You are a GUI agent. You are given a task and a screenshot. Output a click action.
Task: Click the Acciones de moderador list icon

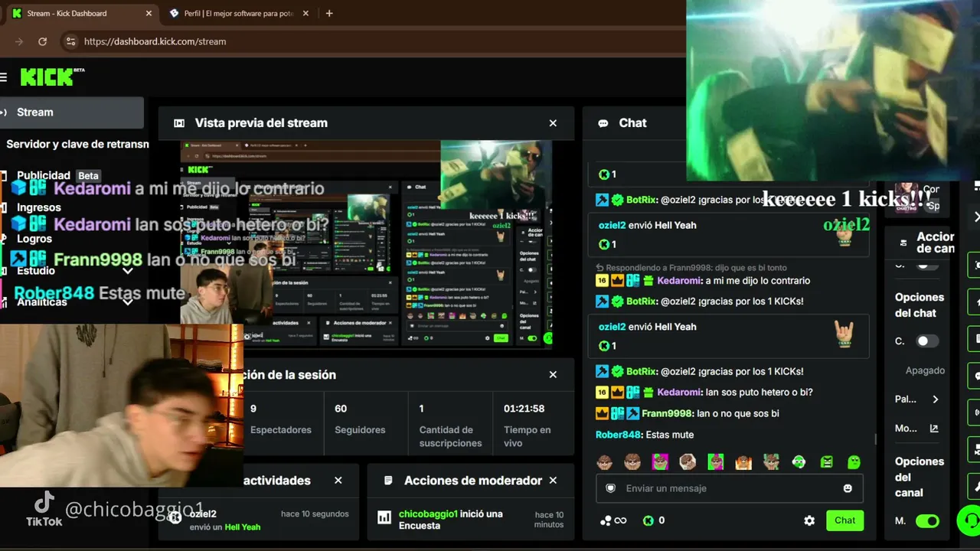pyautogui.click(x=388, y=481)
